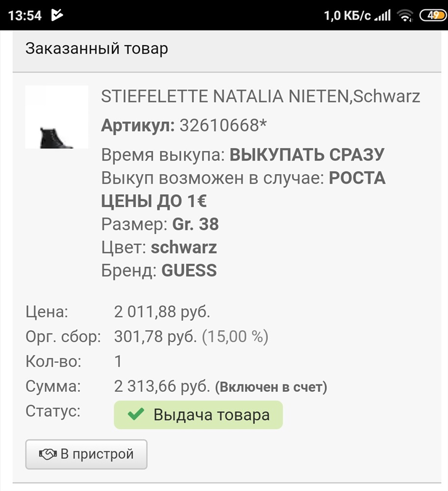448x491 pixels.
Task: Click the handshake icon on В пристрой button
Action: pyautogui.click(x=48, y=454)
